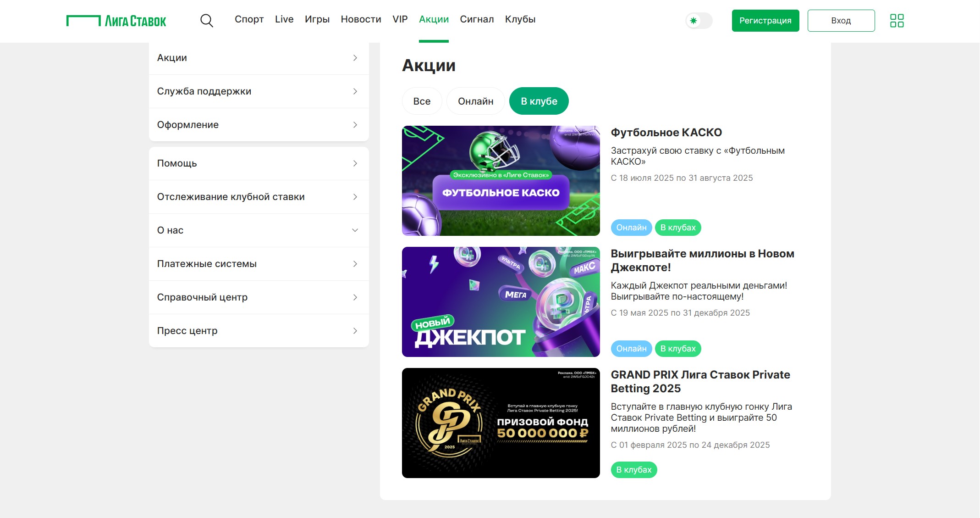Click the Лига Ставок logo
Screen dimensions: 980x518
(x=116, y=21)
